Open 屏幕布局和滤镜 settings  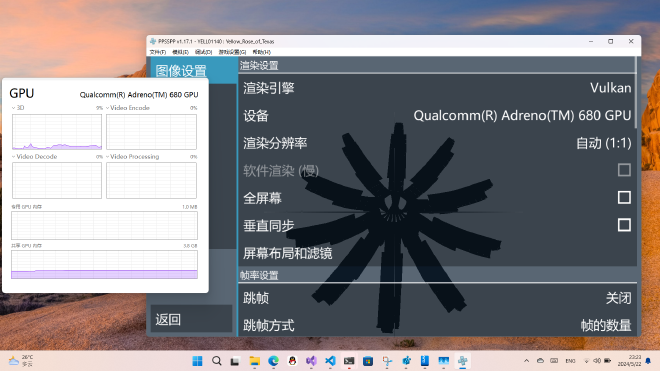pyautogui.click(x=437, y=253)
